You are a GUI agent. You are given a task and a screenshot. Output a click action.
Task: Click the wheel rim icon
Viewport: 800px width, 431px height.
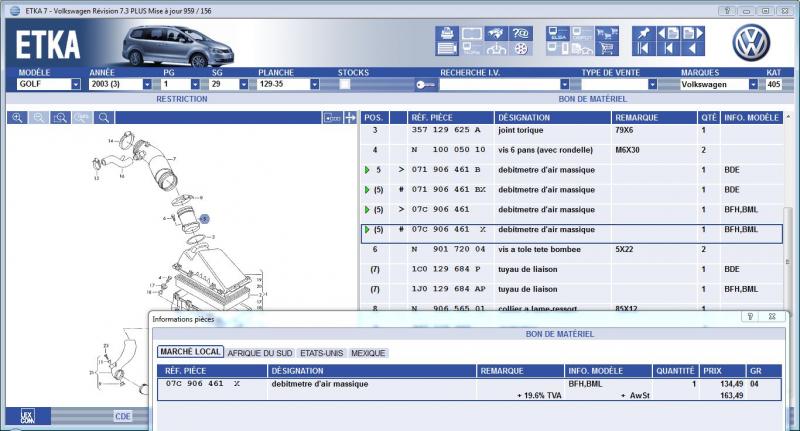520,49
